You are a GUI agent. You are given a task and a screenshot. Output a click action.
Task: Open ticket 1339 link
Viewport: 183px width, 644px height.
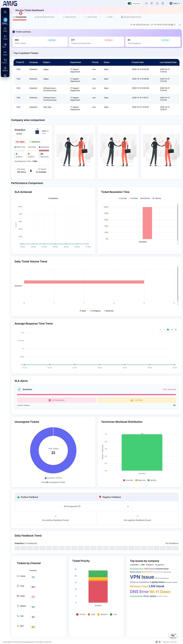pos(18,79)
